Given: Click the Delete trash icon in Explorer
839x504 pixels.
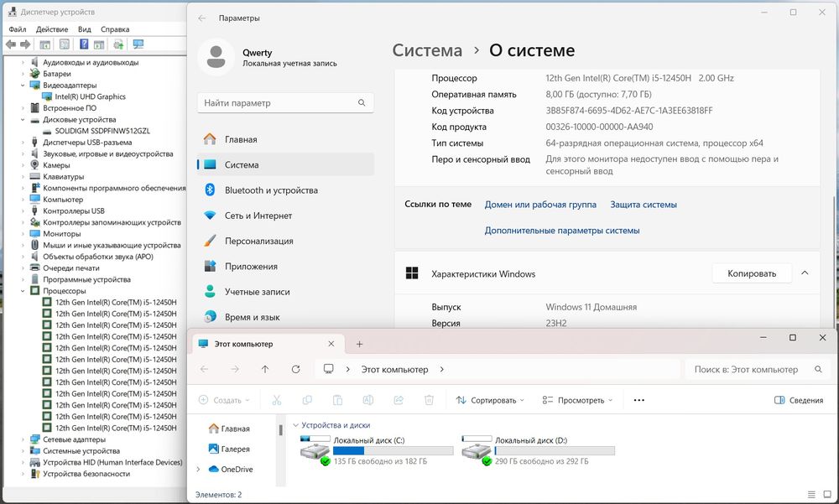Looking at the screenshot, I should click(429, 400).
